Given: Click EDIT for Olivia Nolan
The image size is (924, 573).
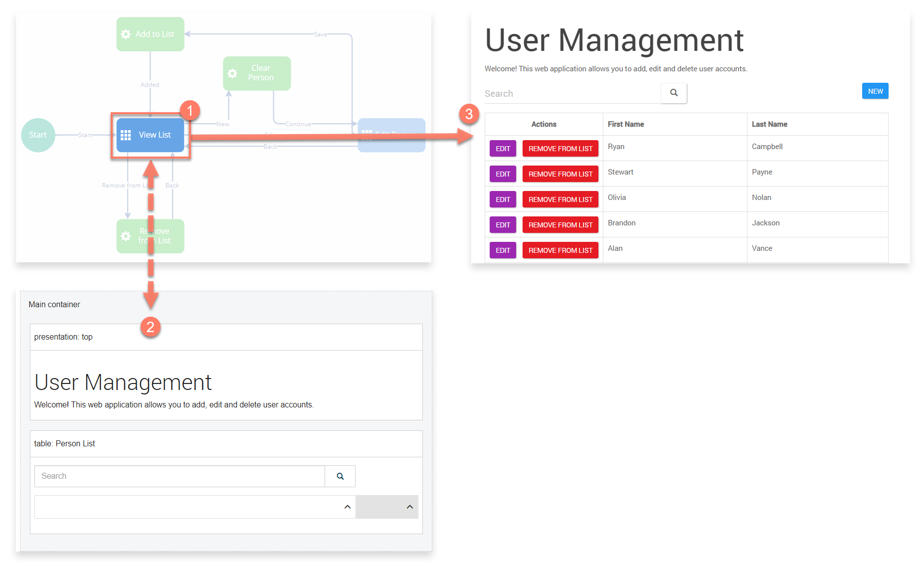Looking at the screenshot, I should 503,199.
